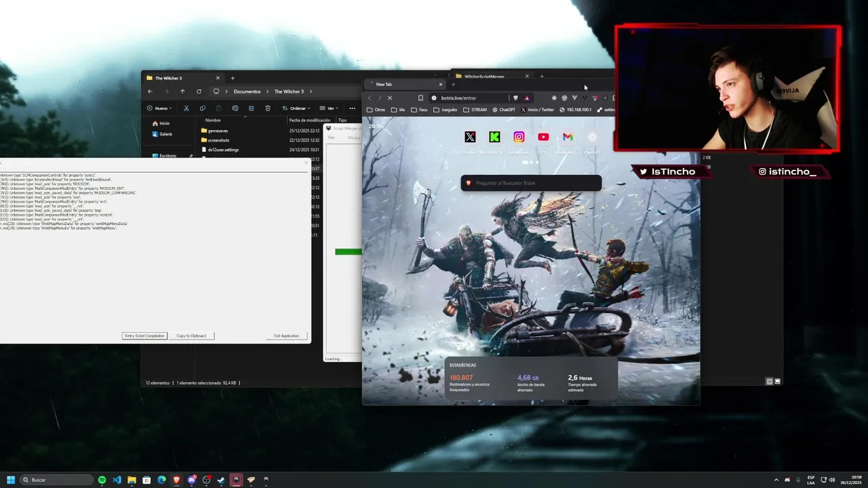Viewport: 868px width, 488px height.
Task: Click the Preguntar al Buscador Brave search box
Action: point(531,183)
